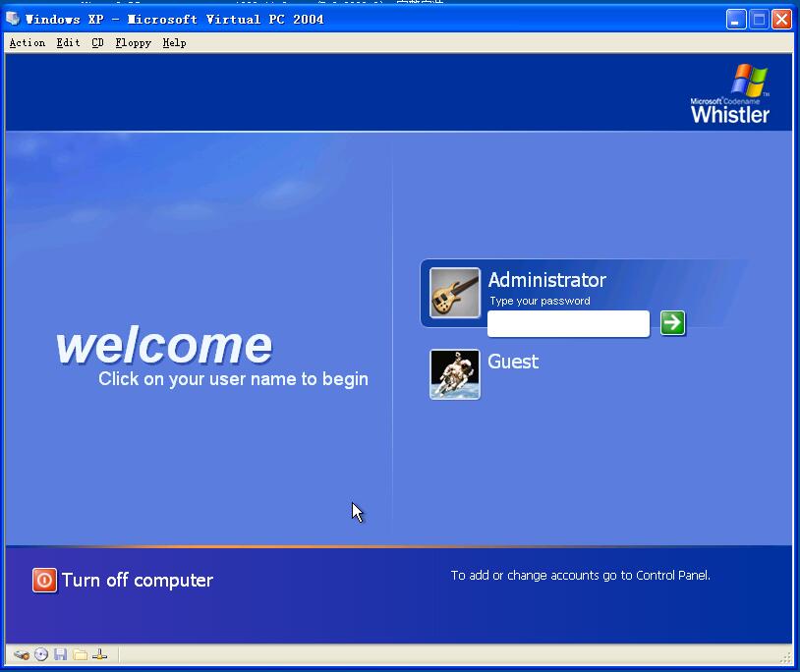800x672 pixels.
Task: Click the floppy disk icon in status bar
Action: click(60, 654)
